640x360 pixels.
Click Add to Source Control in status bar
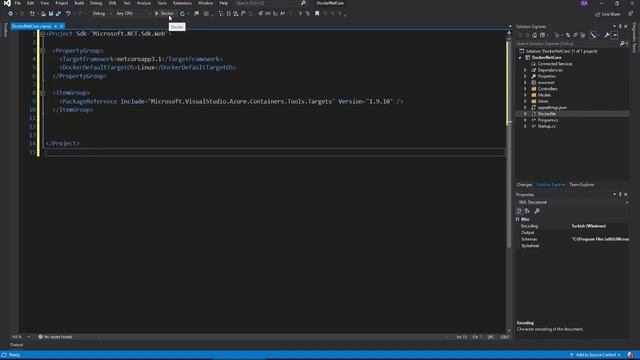click(x=596, y=355)
